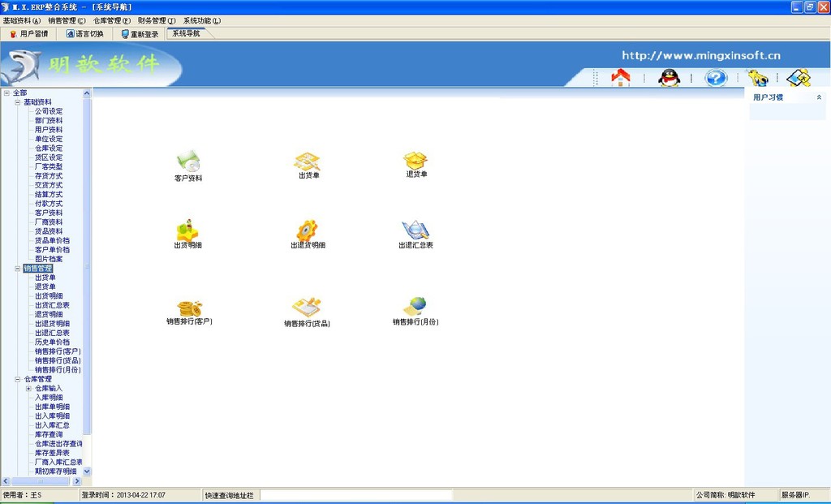Open the 销售管理(D) menu
This screenshot has width=831, height=504.
[x=67, y=20]
